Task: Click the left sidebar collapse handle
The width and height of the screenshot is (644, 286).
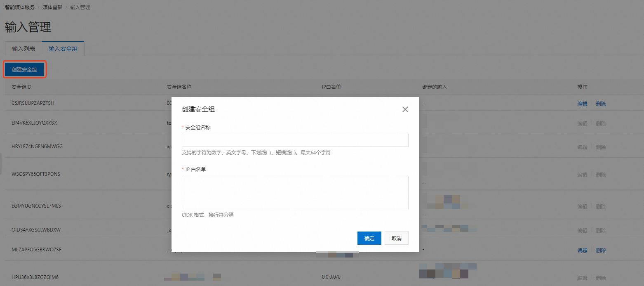Action: (x=1, y=164)
